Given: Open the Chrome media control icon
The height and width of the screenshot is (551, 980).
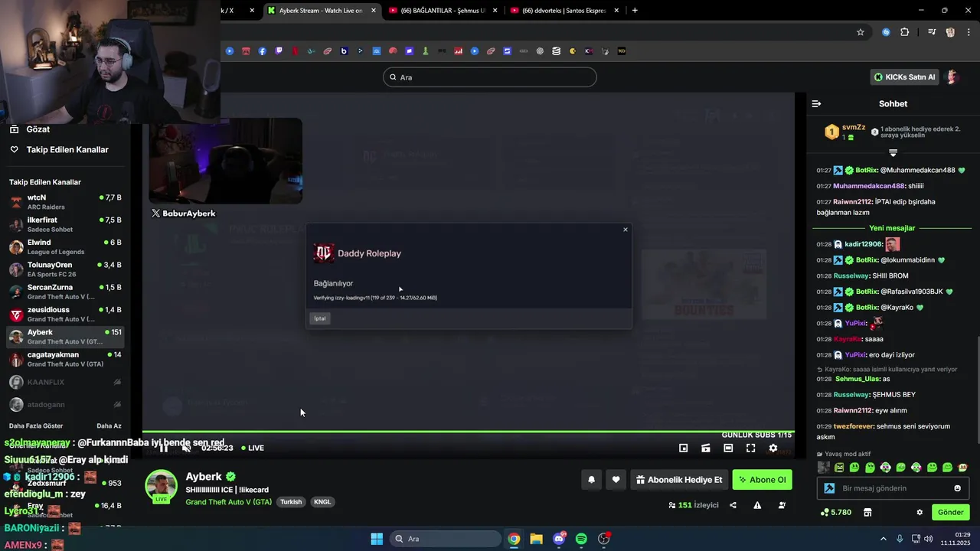Looking at the screenshot, I should (x=932, y=32).
